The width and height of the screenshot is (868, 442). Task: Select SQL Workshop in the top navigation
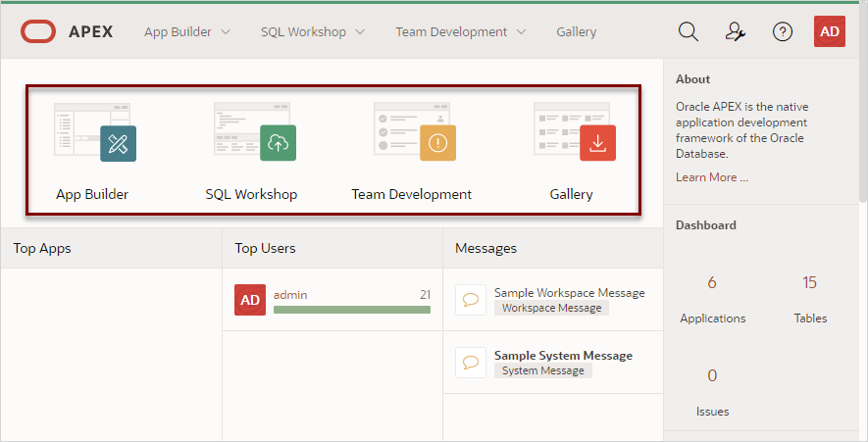click(303, 32)
